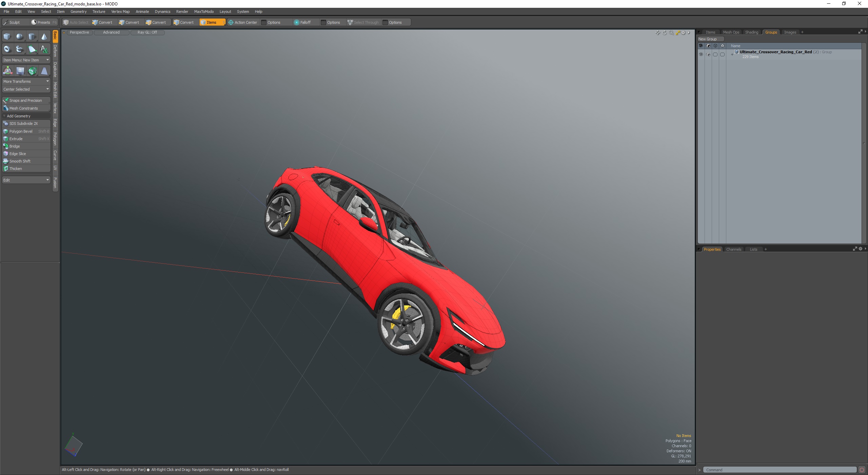Screen dimensions: 868x475
Task: Click the Command input field
Action: coord(780,470)
